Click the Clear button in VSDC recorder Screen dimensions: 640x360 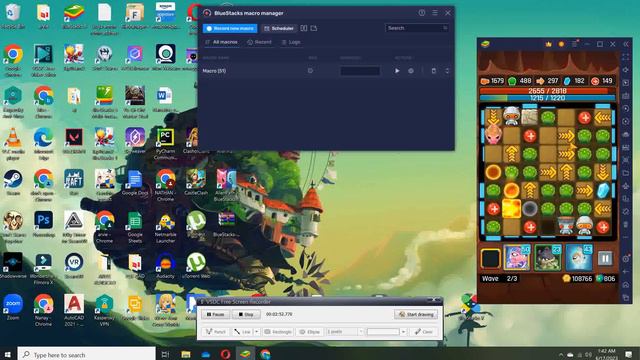click(423, 332)
